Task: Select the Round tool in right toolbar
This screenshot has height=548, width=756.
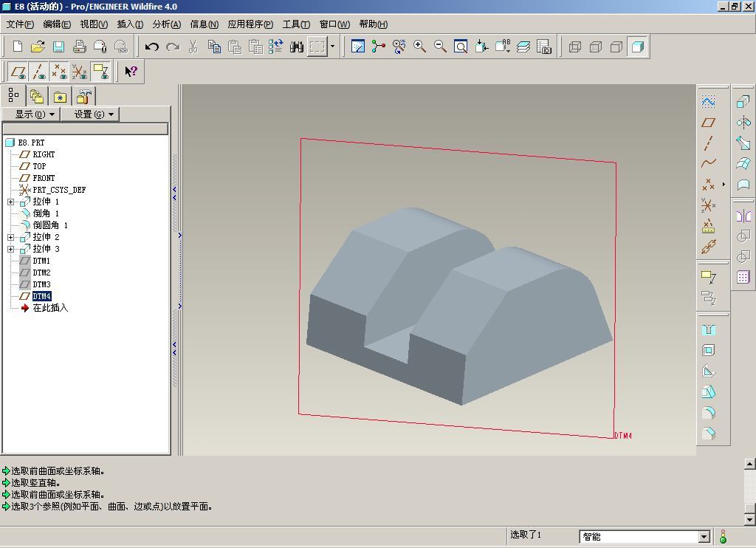Action: tap(708, 413)
